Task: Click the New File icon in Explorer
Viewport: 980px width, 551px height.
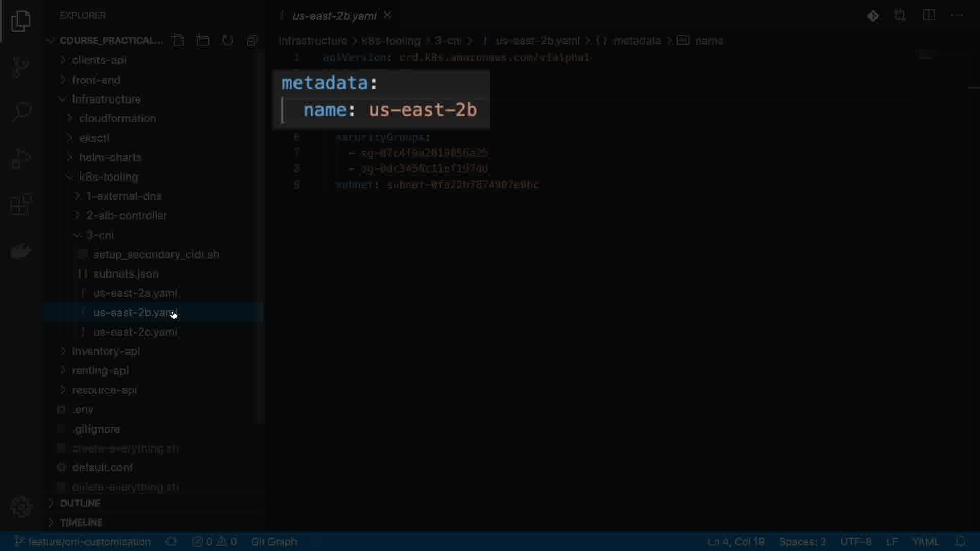Action: click(178, 40)
